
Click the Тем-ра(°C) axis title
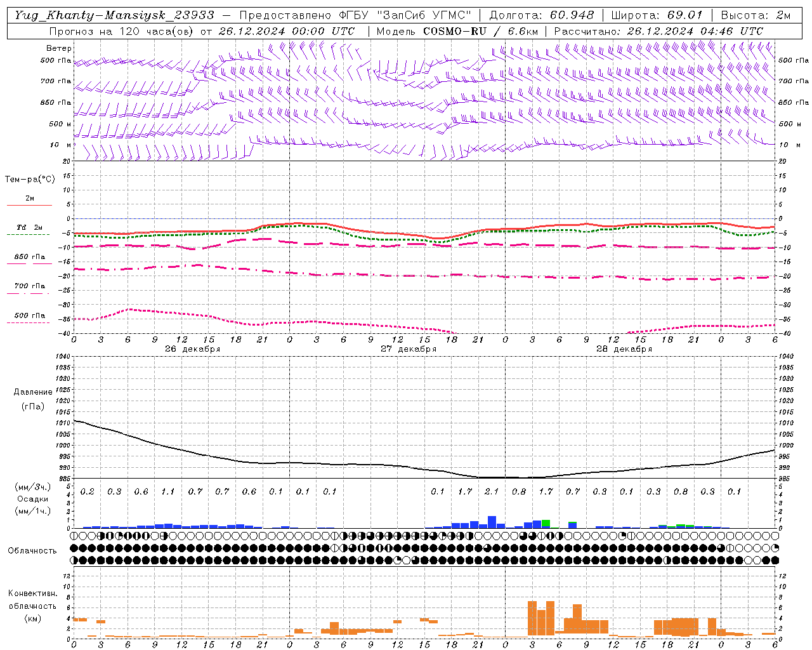(30, 180)
